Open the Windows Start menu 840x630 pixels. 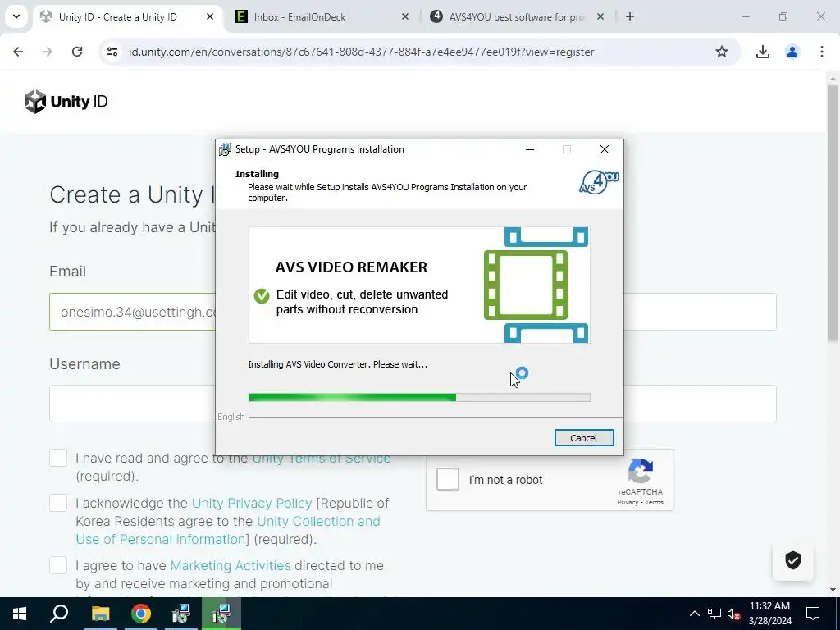tap(20, 614)
